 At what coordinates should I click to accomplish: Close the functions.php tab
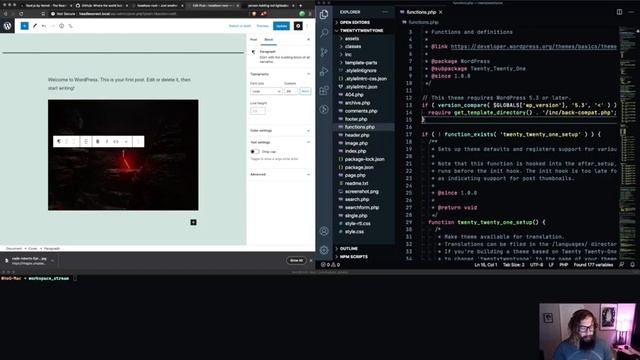click(x=441, y=12)
